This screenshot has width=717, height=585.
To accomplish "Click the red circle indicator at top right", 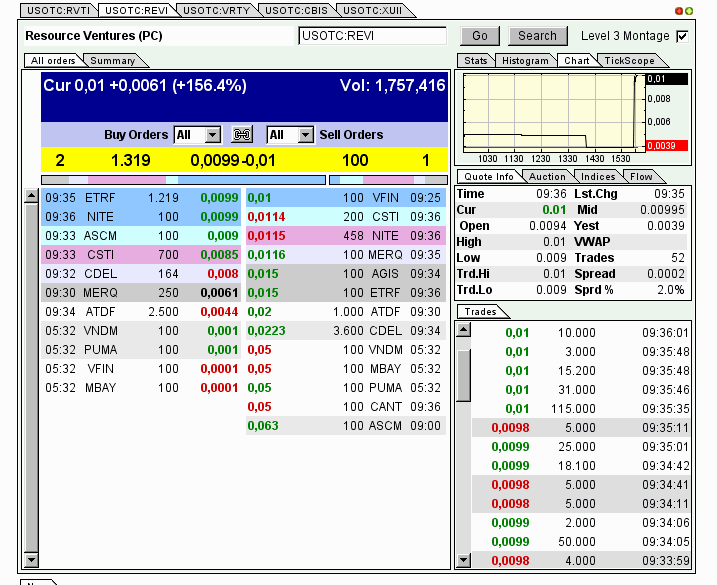I will point(679,11).
